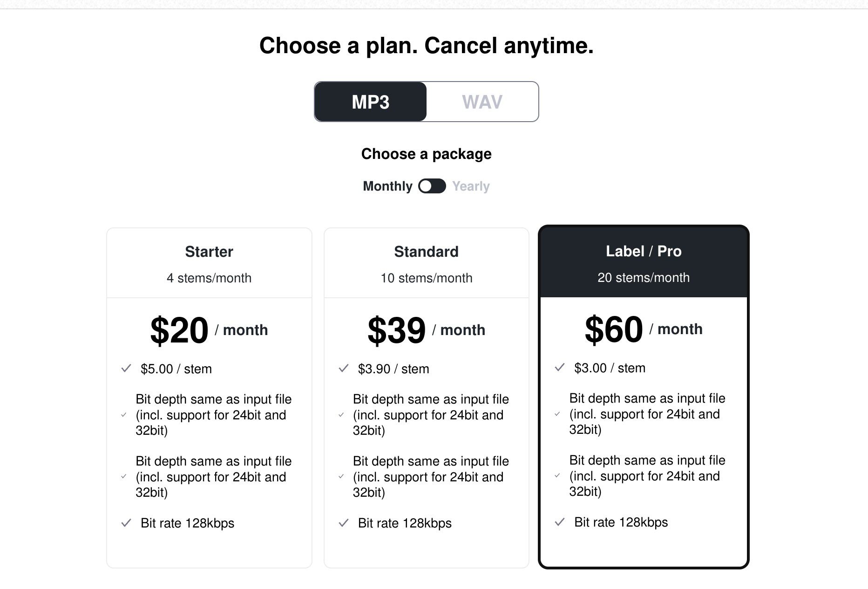The height and width of the screenshot is (589, 868).
Task: Click Starter first Bit depth checkmark
Action: (123, 415)
